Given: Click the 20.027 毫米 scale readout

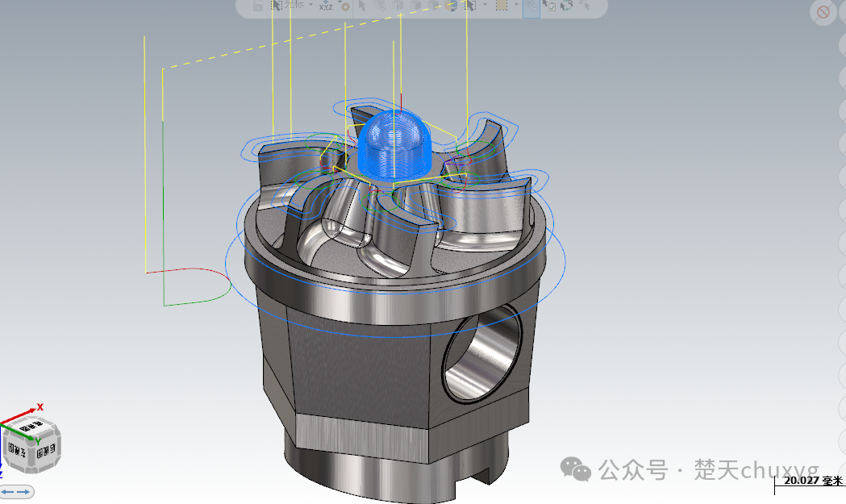Looking at the screenshot, I should pyautogui.click(x=813, y=481).
